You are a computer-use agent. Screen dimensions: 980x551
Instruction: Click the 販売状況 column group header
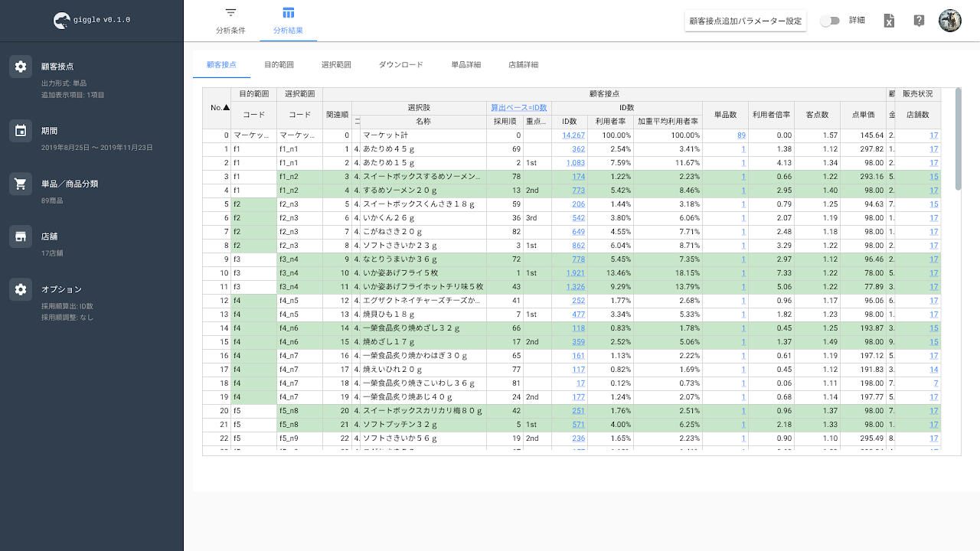(917, 94)
